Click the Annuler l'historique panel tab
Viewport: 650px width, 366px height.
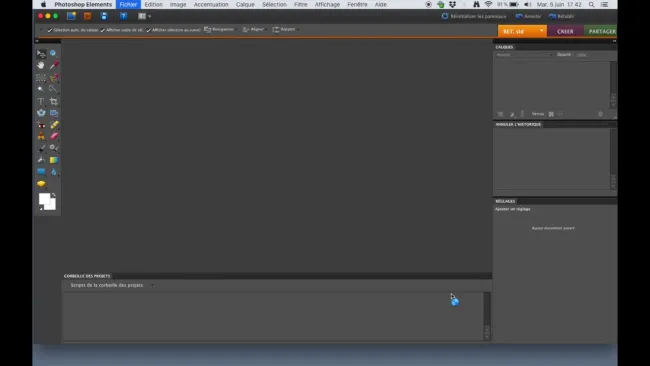[518, 124]
